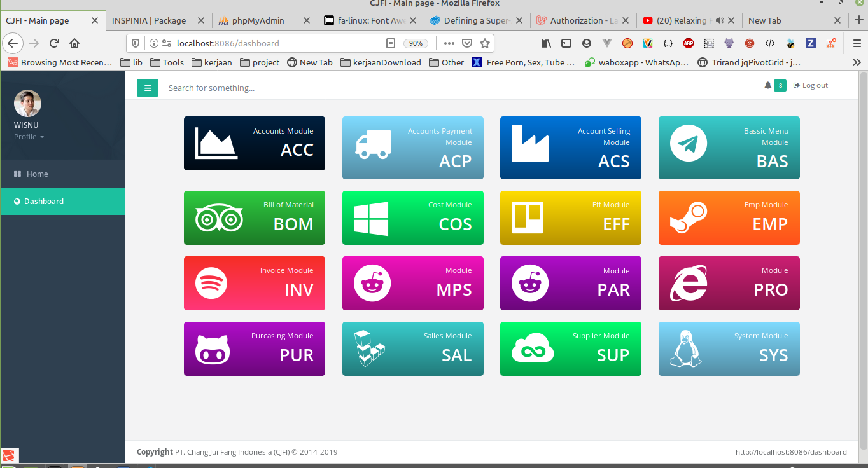Screen dimensions: 868x468
Task: Open the Firefox Library icon
Action: click(x=546, y=43)
